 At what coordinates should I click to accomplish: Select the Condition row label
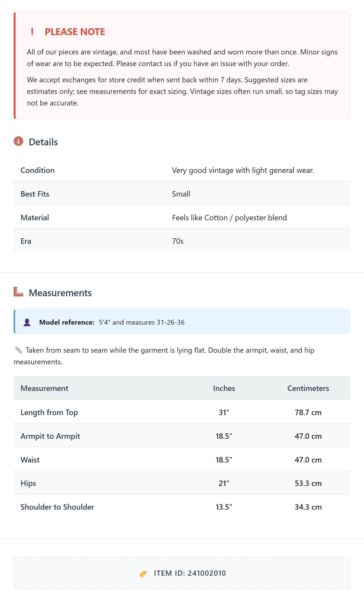[x=38, y=170]
